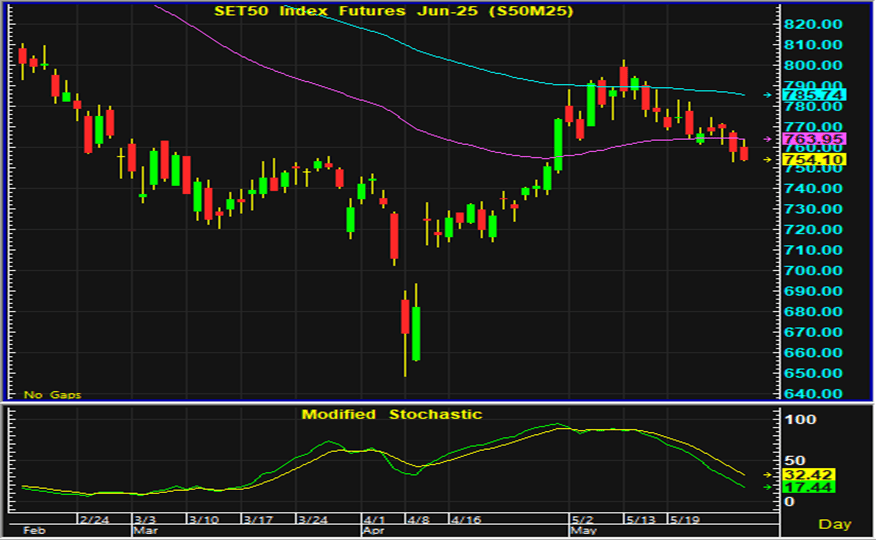Click the yellow 754.10 last price label
This screenshot has height=540, width=876.
(x=817, y=160)
